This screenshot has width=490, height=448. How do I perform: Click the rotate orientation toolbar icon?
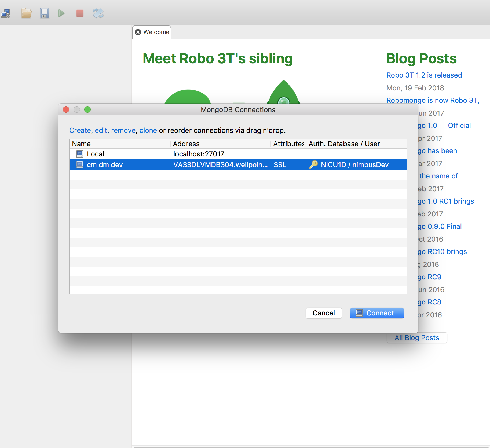click(x=98, y=13)
